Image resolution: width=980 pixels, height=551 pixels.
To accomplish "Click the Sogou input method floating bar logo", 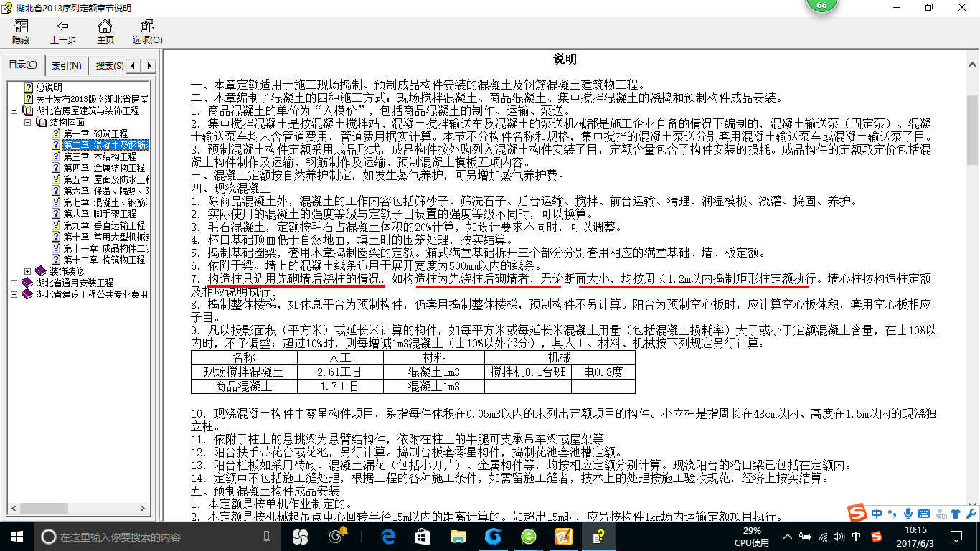I will pos(857,514).
